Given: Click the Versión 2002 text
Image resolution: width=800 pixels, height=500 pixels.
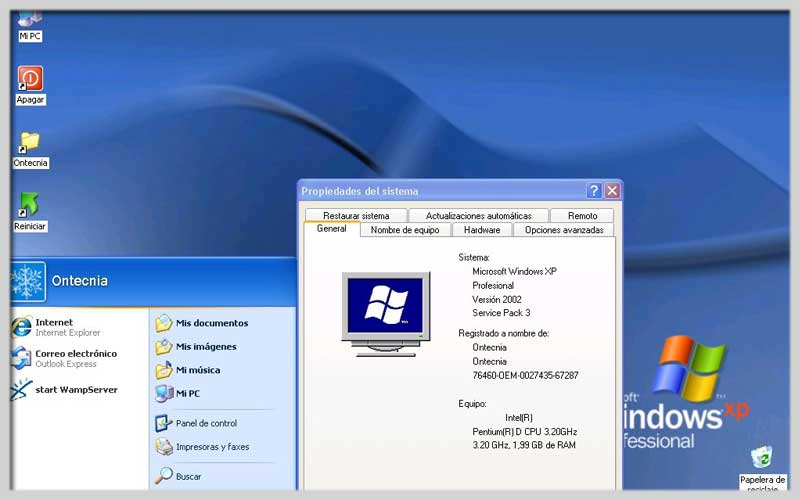Looking at the screenshot, I should click(497, 299).
